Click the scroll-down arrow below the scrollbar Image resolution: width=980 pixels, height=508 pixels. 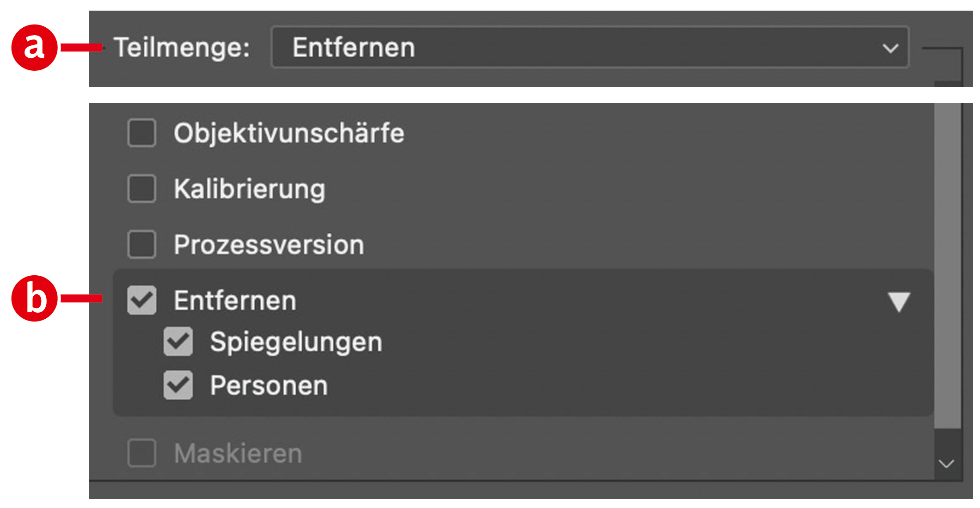[947, 464]
